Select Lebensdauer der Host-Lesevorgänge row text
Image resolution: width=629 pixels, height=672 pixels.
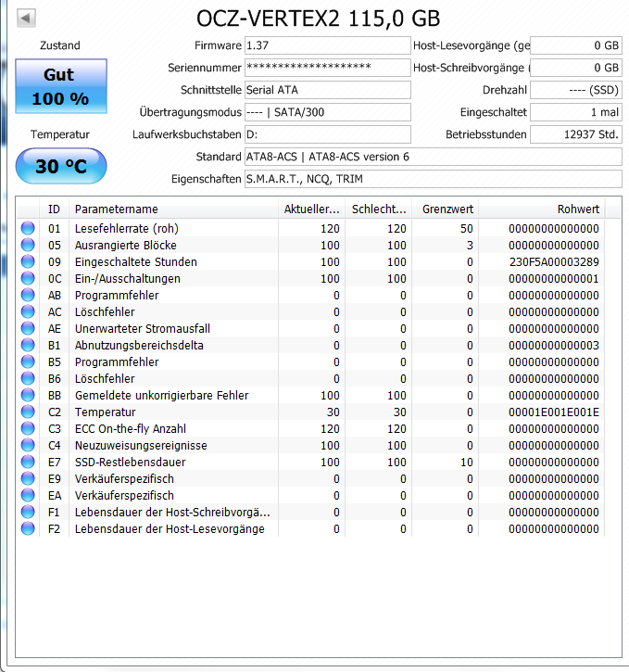tap(170, 529)
